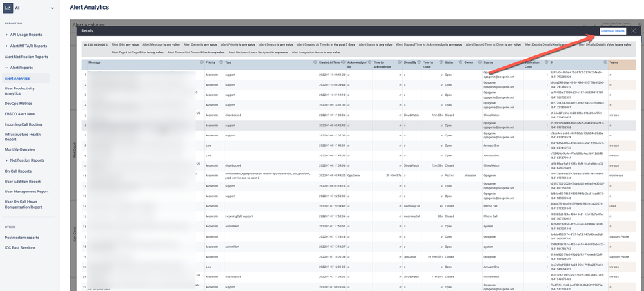Click the 'Ack'ed' status cell

point(450,175)
